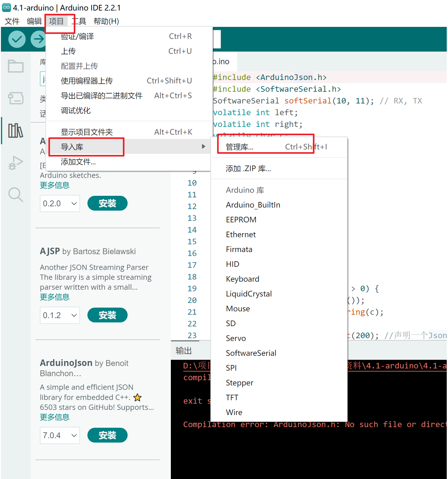Select 添加 .ZIP 库... in submenu
Screen dimensions: 448x479
pyautogui.click(x=279, y=169)
